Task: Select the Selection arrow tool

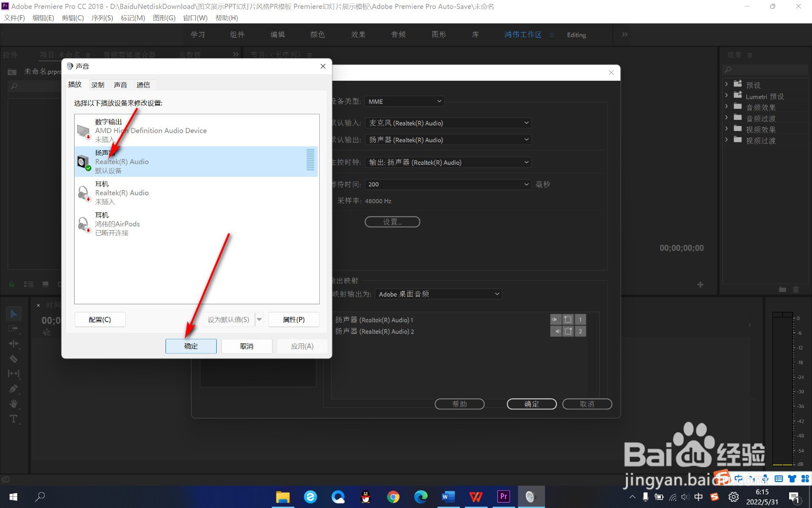Action: [x=14, y=314]
